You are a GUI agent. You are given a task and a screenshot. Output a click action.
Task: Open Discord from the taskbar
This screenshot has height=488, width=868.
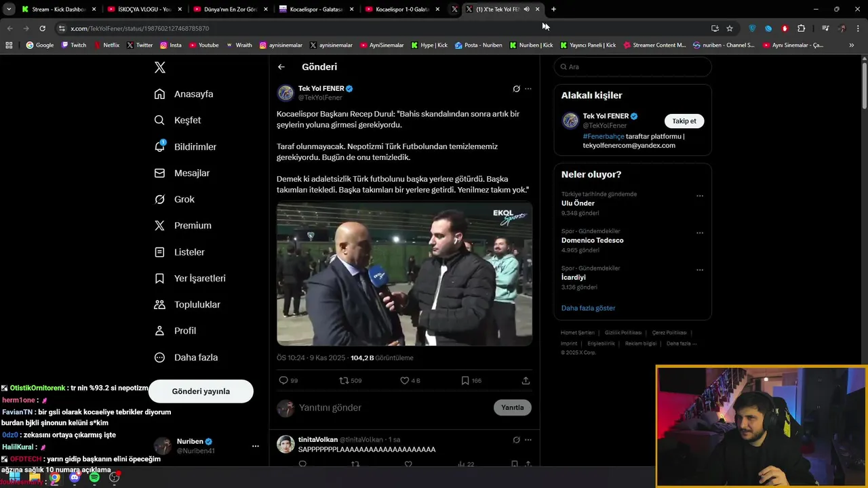click(75, 477)
